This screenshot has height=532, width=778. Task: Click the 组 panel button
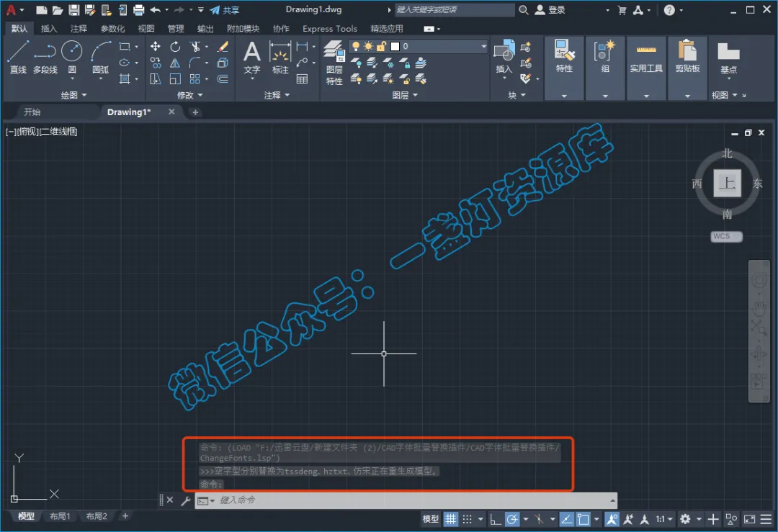point(605,67)
